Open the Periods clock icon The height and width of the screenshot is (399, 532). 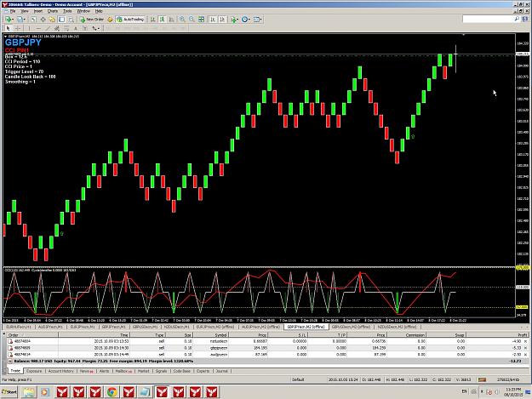[244, 20]
